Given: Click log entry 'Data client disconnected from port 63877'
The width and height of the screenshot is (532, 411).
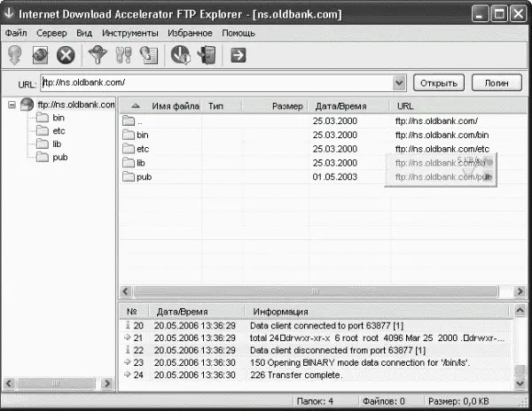Looking at the screenshot, I should coord(338,350).
